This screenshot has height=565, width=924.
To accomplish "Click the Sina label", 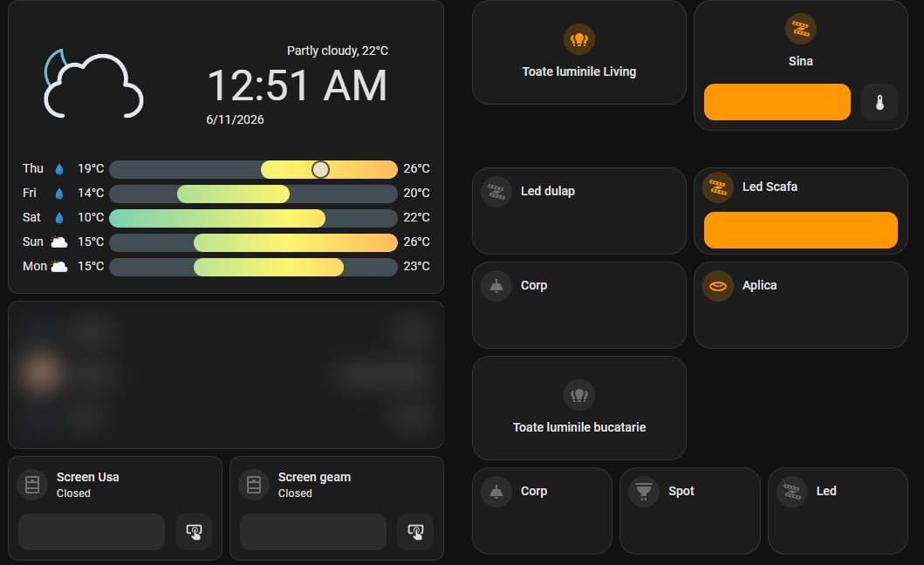I will [x=800, y=61].
